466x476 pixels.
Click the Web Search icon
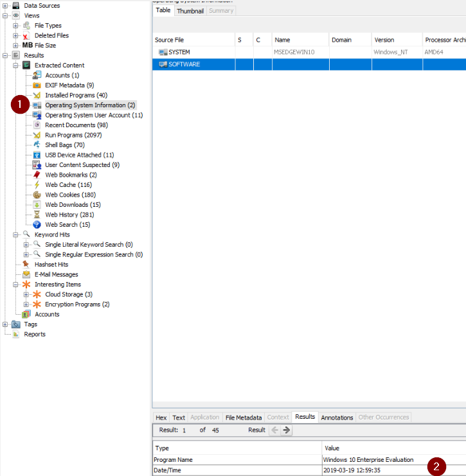(x=37, y=225)
